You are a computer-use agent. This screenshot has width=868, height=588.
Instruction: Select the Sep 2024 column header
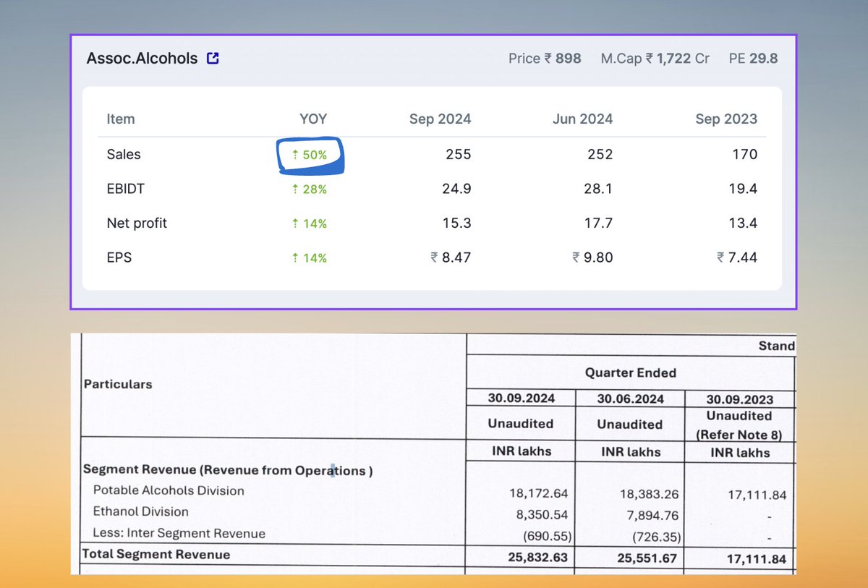pyautogui.click(x=440, y=119)
